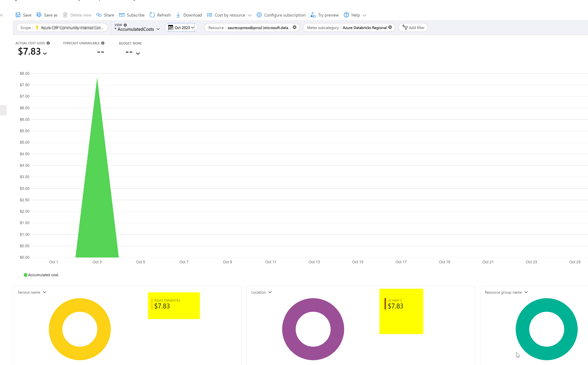Click Configure subscription text
The height and width of the screenshot is (365, 588).
point(285,15)
